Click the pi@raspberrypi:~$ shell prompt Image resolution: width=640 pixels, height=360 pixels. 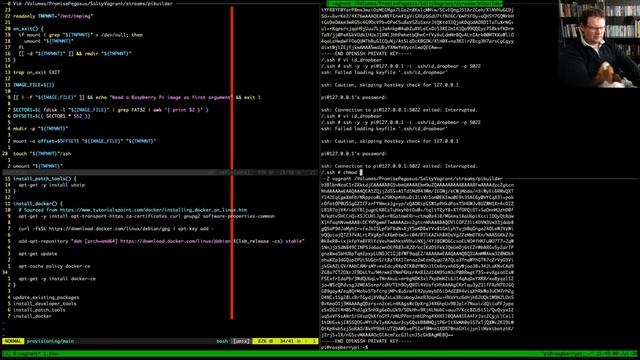point(344,347)
